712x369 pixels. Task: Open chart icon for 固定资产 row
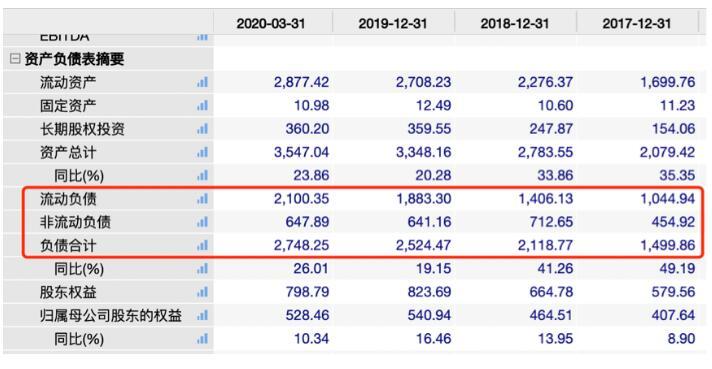[x=203, y=106]
